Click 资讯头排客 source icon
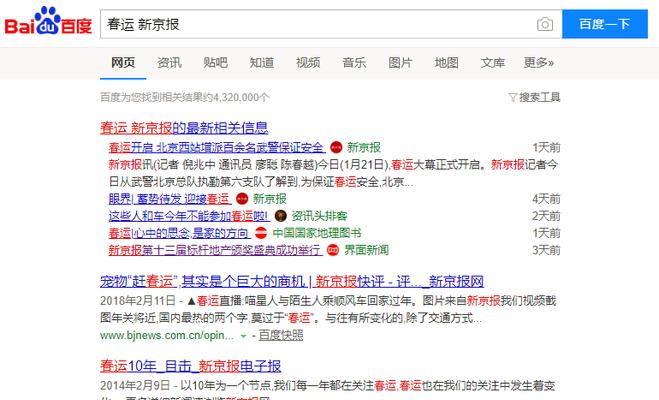This screenshot has height=400, width=659. coord(280,216)
